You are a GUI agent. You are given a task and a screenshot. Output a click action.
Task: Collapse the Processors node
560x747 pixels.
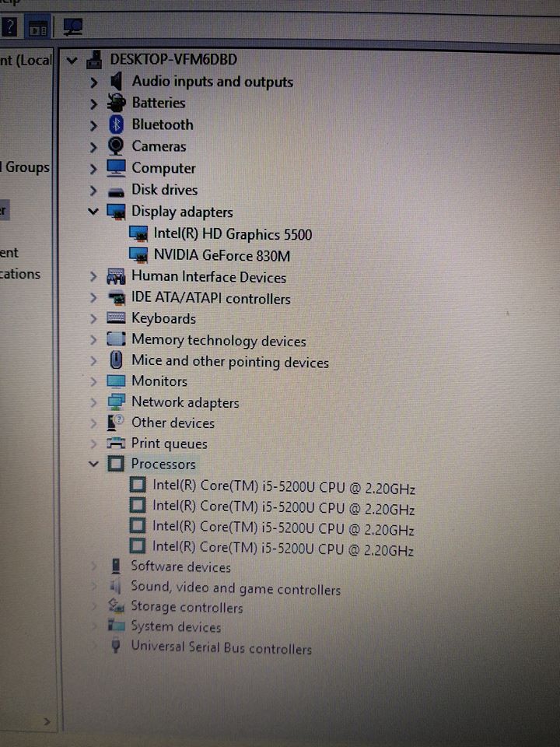point(93,464)
